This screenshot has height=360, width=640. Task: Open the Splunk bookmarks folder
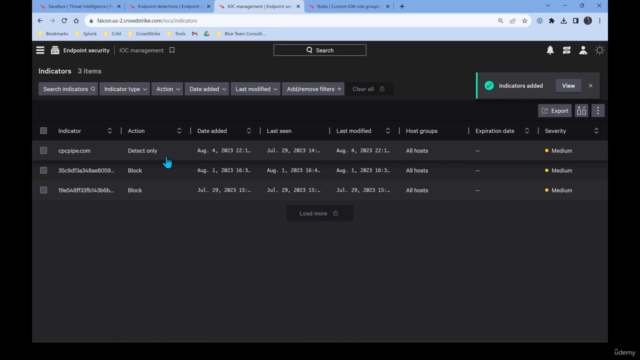coord(86,34)
